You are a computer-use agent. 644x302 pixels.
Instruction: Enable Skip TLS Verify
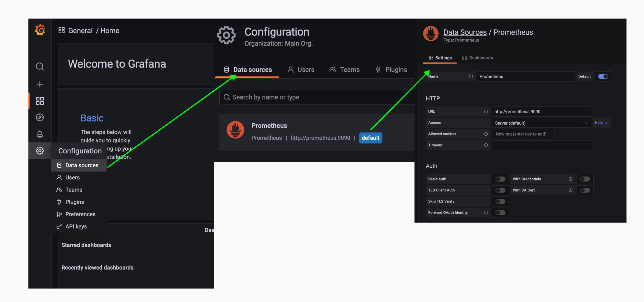pos(500,201)
